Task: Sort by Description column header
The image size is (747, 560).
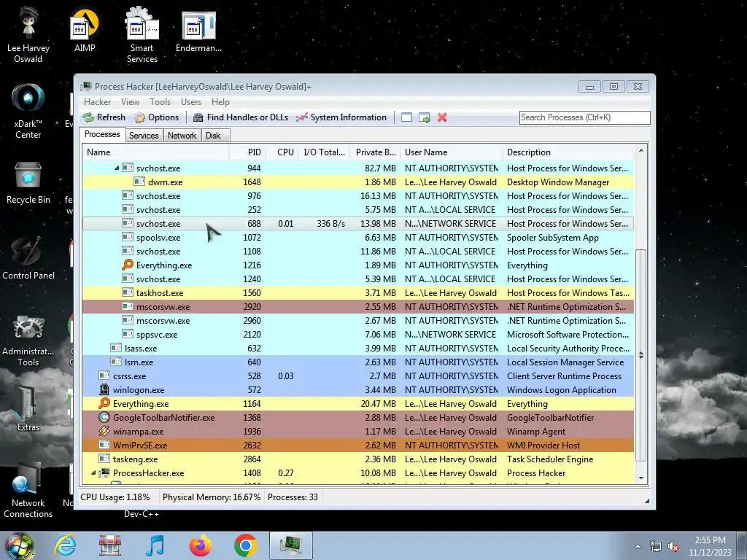Action: pyautogui.click(x=568, y=152)
